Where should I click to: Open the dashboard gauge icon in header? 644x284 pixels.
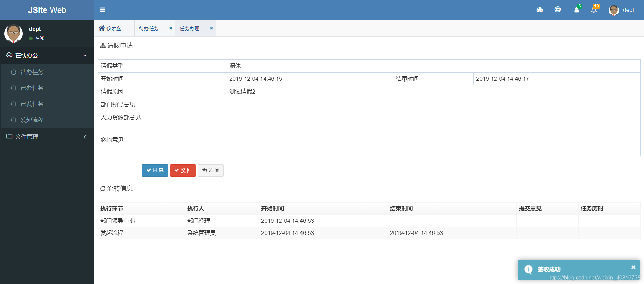540,10
